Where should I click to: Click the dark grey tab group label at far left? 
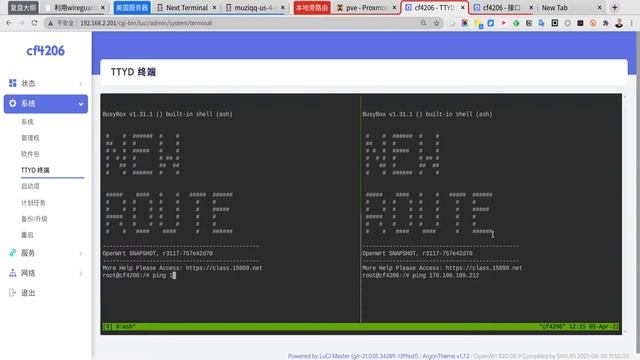[23, 7]
